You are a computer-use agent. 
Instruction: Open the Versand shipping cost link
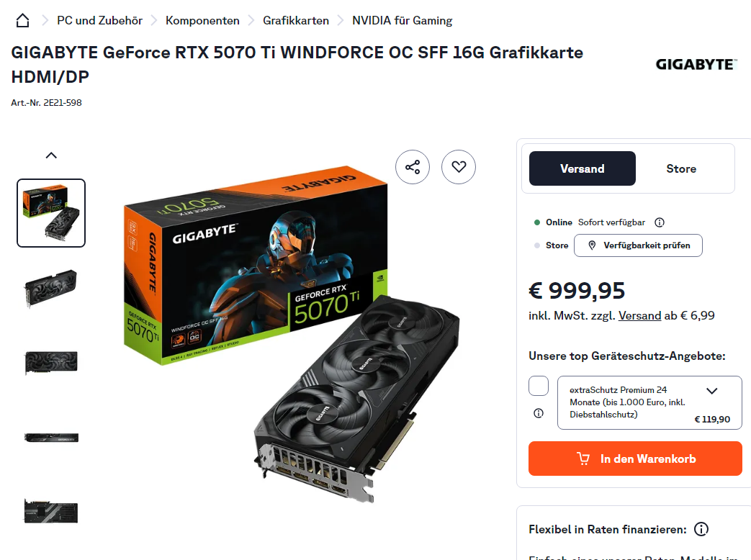pos(639,315)
